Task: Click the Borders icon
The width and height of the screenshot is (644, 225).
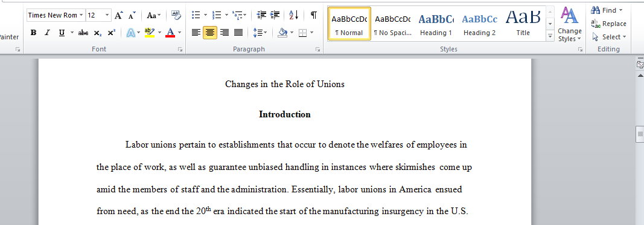Action: (303, 33)
